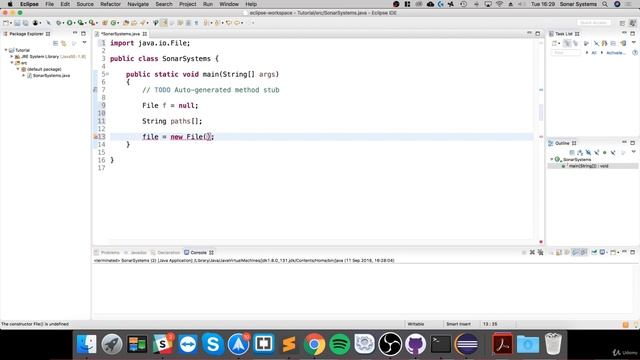The image size is (640, 360).
Task: Select the SonarSystems.java editor tab
Action: 120,34
